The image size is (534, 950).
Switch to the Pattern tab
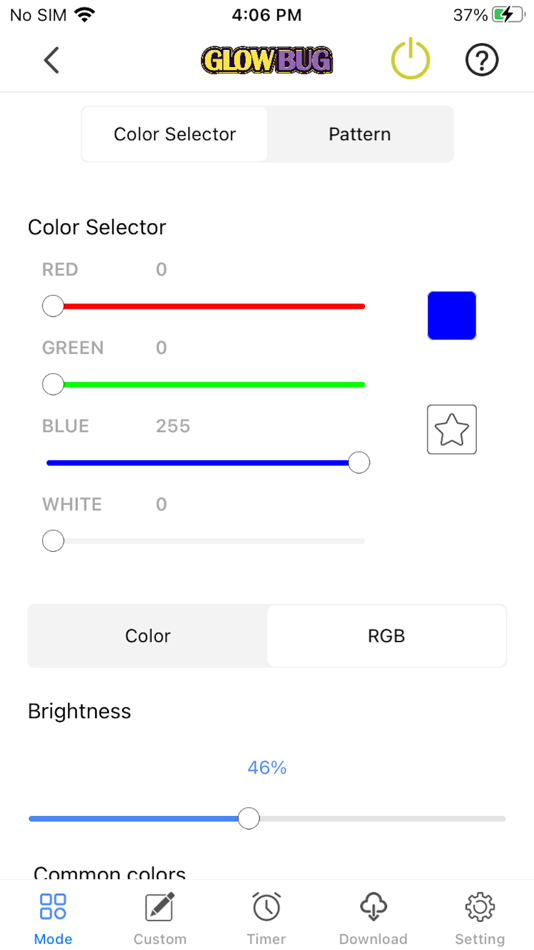(x=360, y=134)
